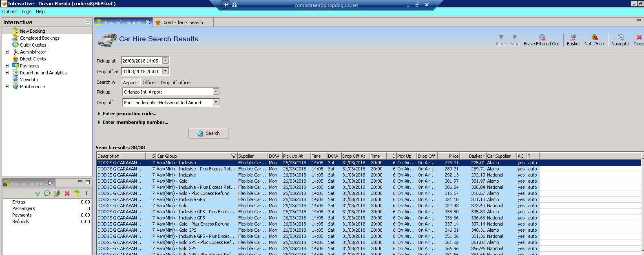Click the More arrow toolbar icon

(501, 37)
